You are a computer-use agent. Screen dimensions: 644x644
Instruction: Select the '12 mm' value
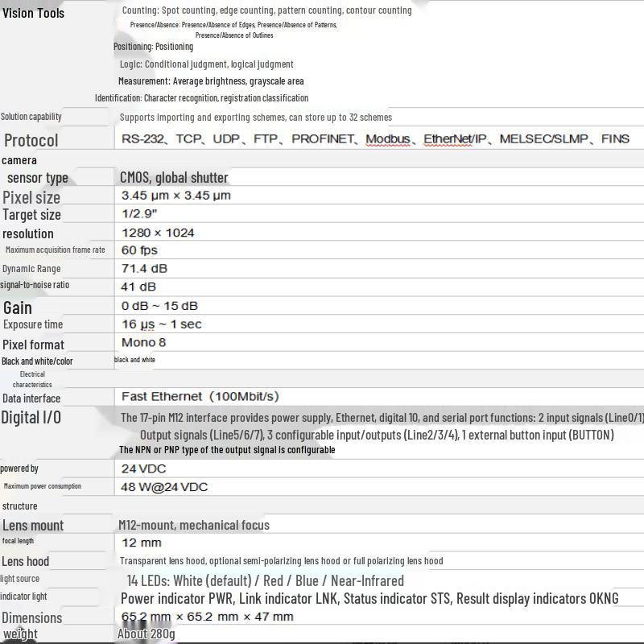(142, 543)
